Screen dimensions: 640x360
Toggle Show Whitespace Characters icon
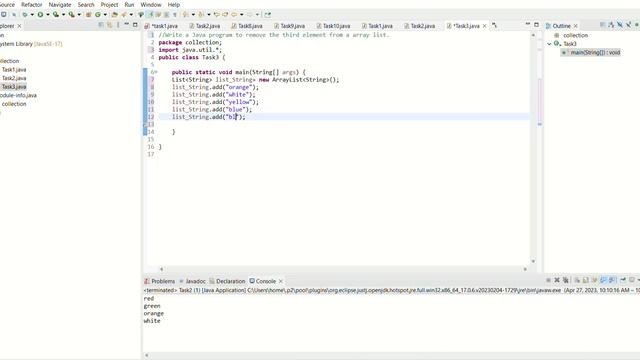pyautogui.click(x=174, y=15)
